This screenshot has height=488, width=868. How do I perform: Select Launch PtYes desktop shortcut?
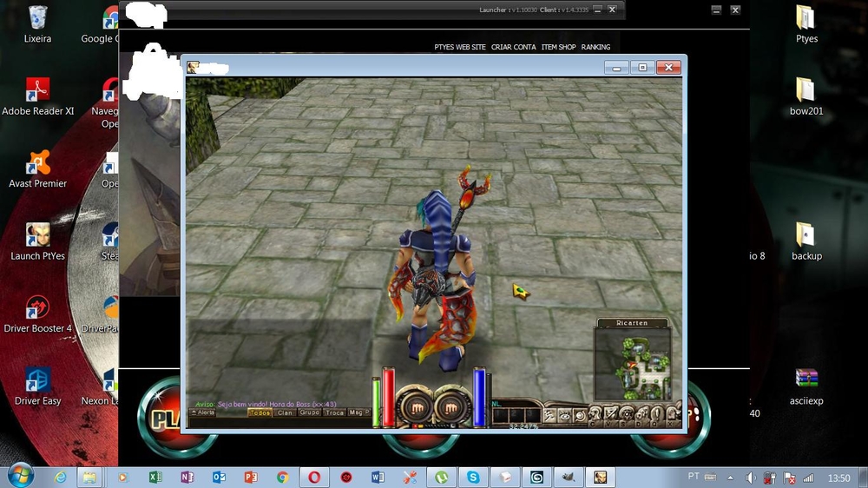37,242
